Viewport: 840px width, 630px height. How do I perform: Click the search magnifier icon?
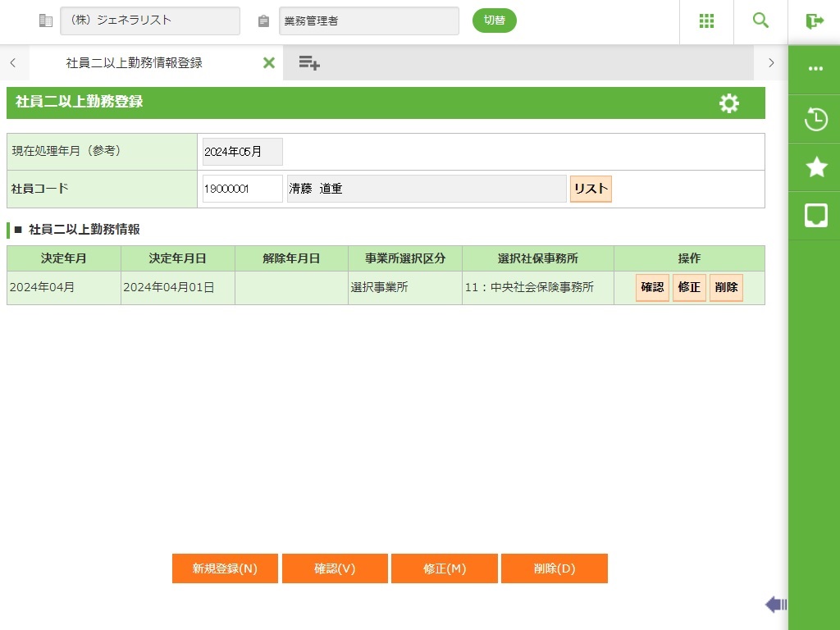point(760,21)
